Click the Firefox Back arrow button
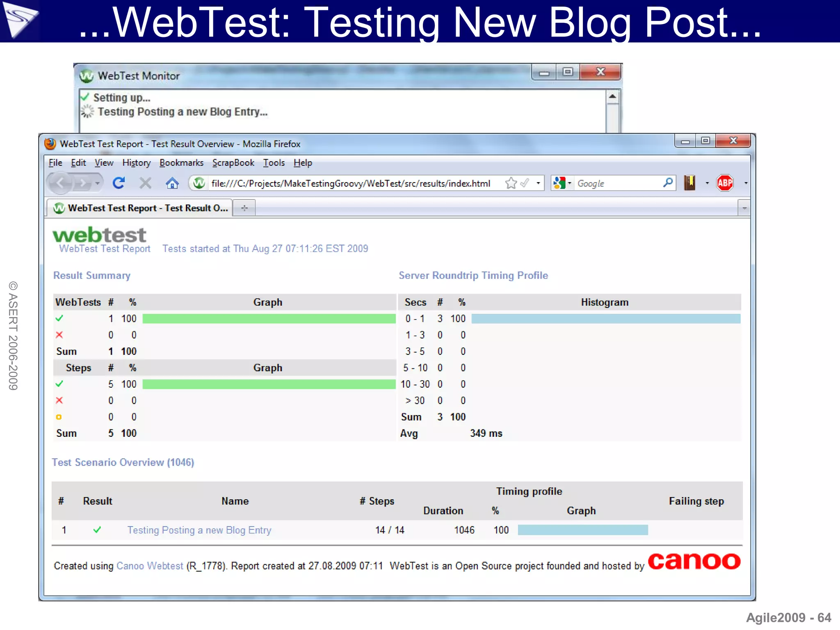 coord(60,183)
